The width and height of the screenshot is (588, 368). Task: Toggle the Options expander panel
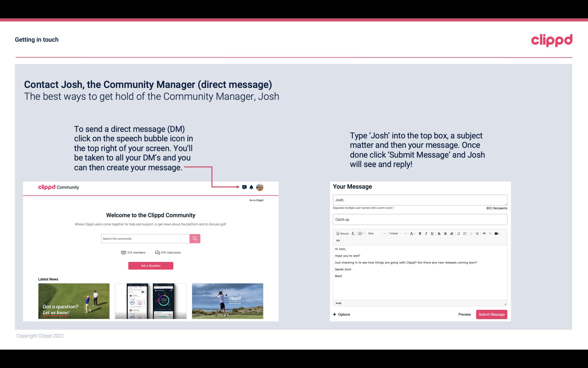(341, 314)
